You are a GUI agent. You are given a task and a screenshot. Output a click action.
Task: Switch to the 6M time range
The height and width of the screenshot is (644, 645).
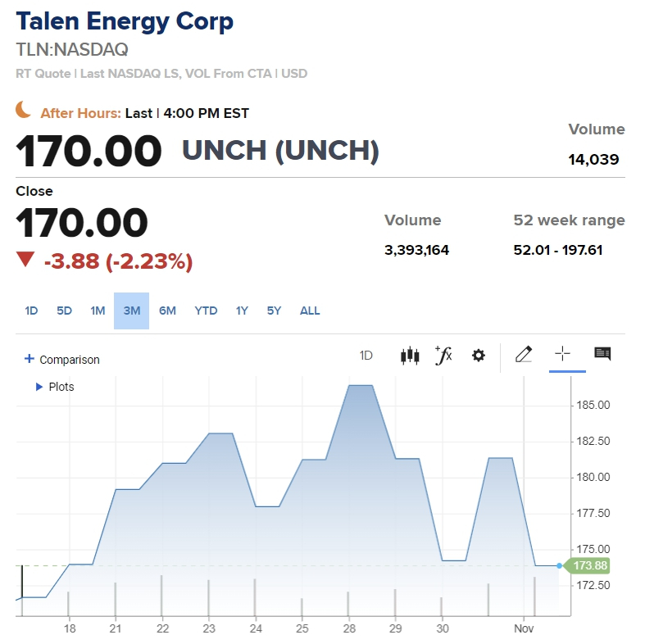167,311
